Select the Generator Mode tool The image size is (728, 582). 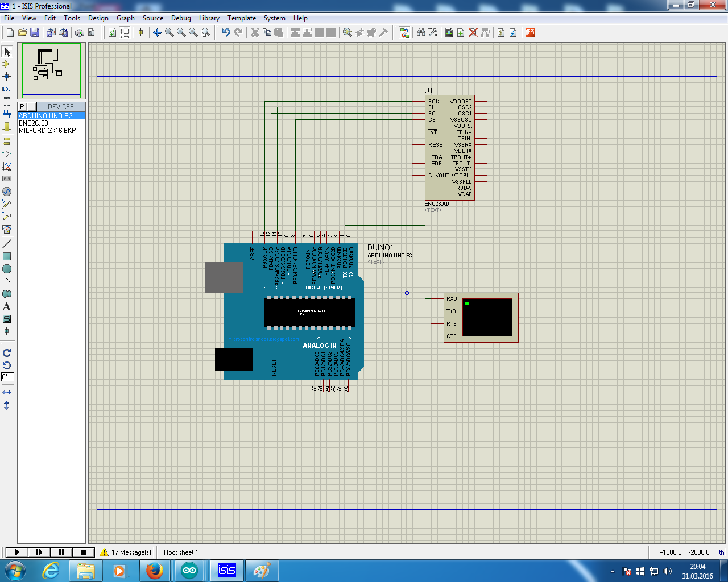(7, 191)
